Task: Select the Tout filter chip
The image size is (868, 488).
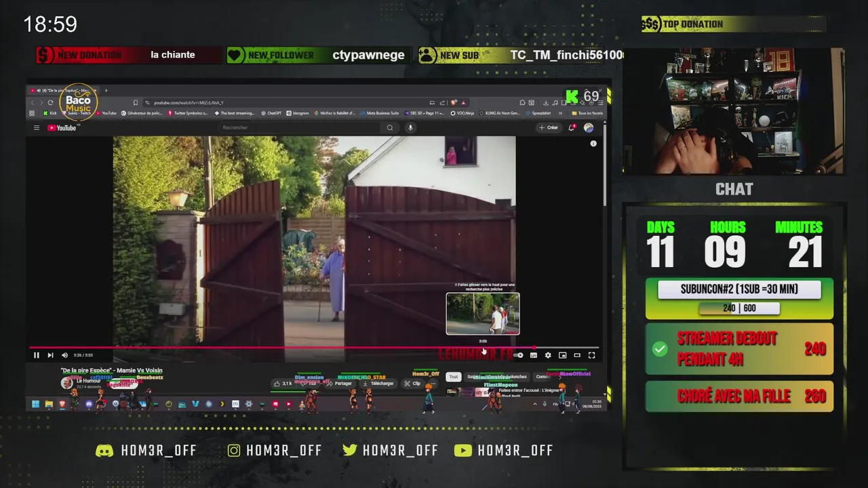Action: [x=454, y=377]
